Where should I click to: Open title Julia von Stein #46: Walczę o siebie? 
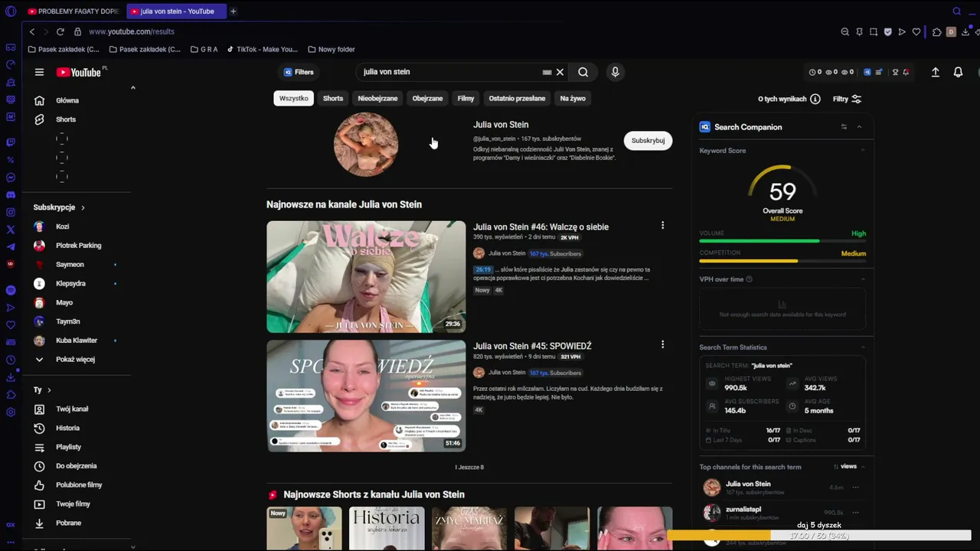click(541, 227)
